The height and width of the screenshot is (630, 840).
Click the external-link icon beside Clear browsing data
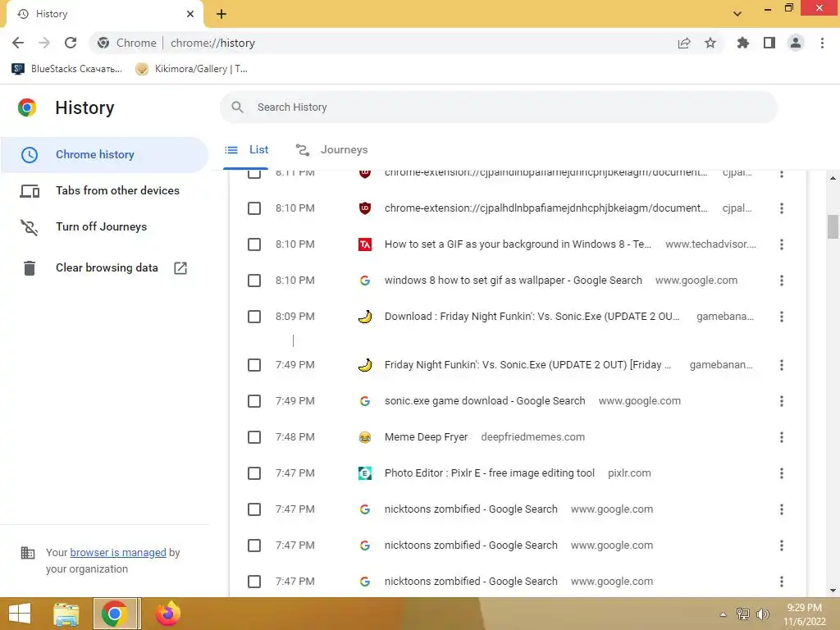pos(180,268)
